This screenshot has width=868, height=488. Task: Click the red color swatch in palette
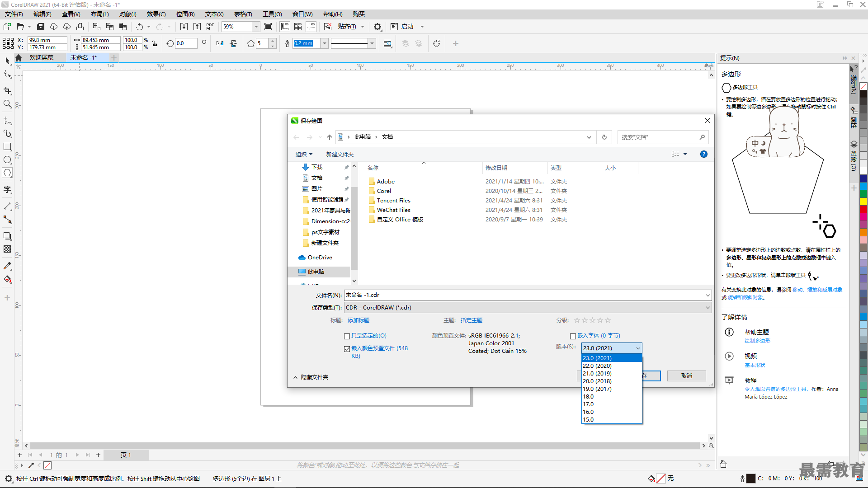point(863,210)
